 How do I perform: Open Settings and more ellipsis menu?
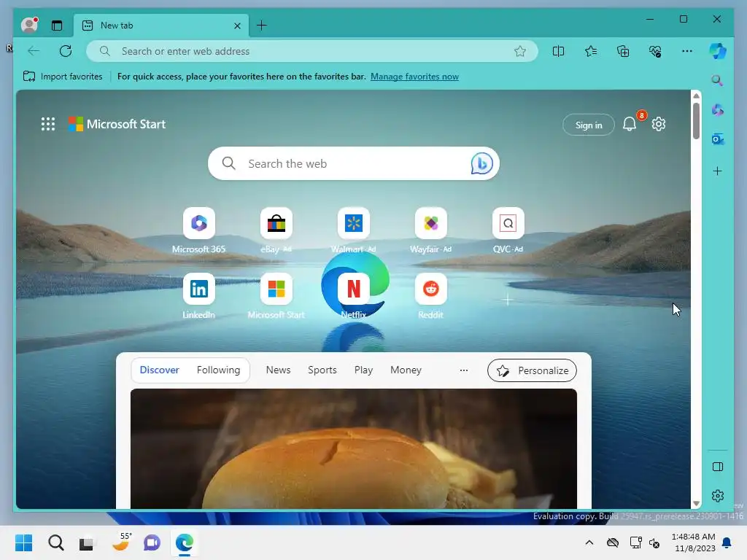click(687, 51)
